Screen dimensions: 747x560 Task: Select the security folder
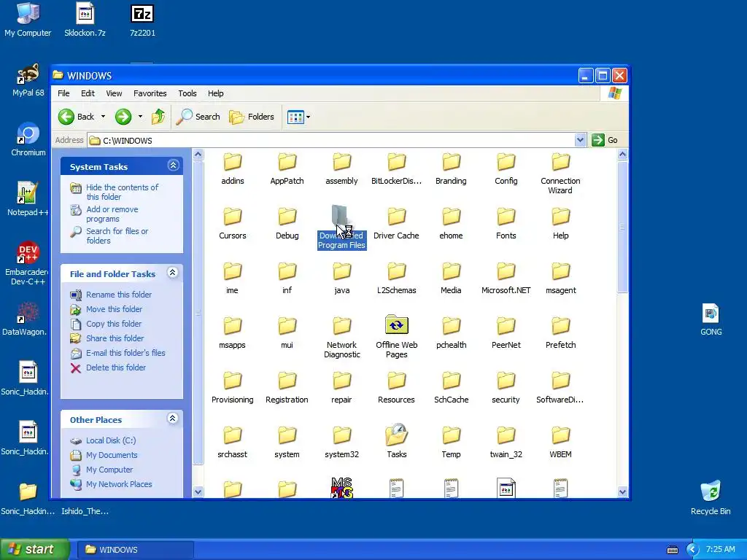pyautogui.click(x=506, y=386)
